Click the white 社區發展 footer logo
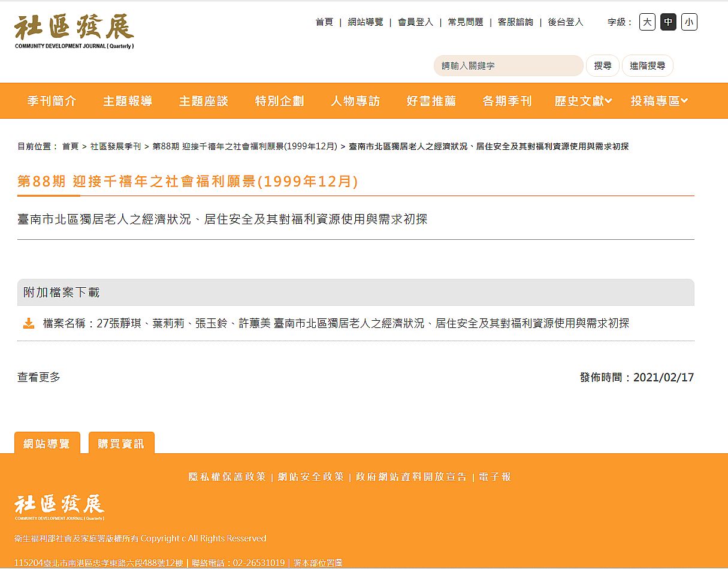728x569 pixels. (59, 507)
